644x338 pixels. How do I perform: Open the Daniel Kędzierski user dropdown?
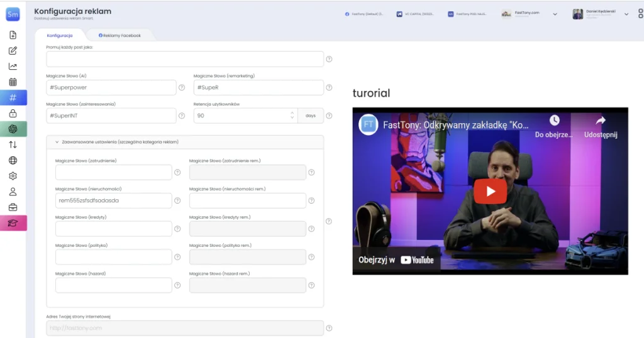[626, 14]
